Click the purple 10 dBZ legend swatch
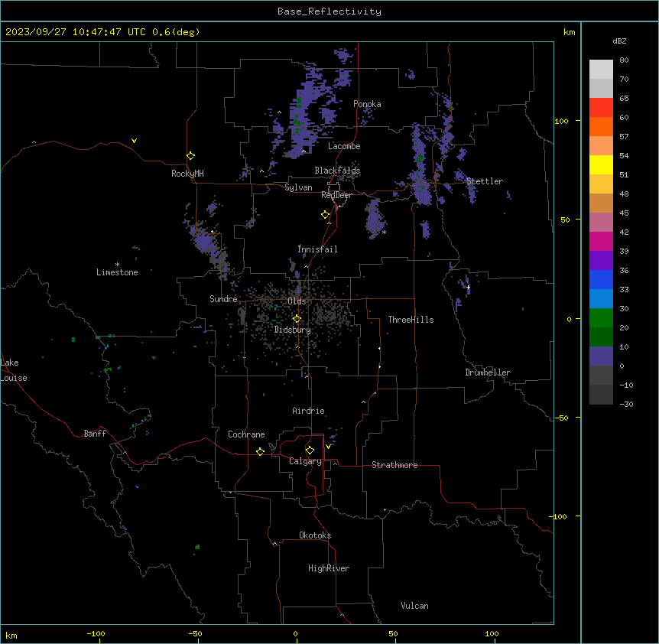Image resolution: width=659 pixels, height=644 pixels. tap(601, 356)
